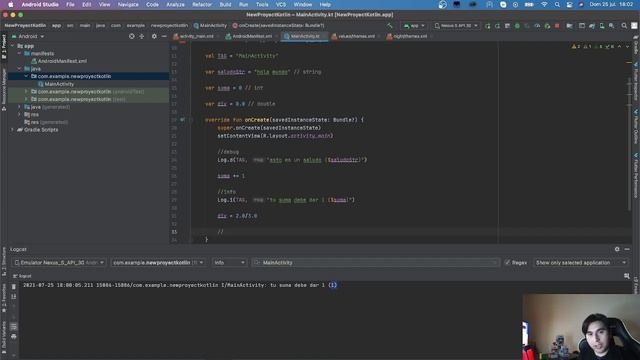The width and height of the screenshot is (640, 360).
Task: Open the AVD Manager device icon
Action: 602,25
